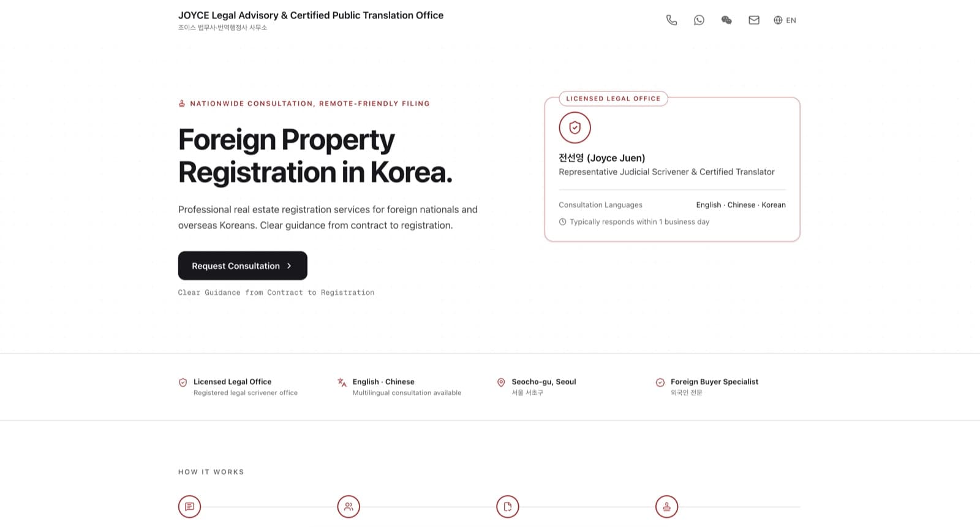This screenshot has width=980, height=527.
Task: Click the translation icon beside English · Chinese
Action: pos(342,382)
